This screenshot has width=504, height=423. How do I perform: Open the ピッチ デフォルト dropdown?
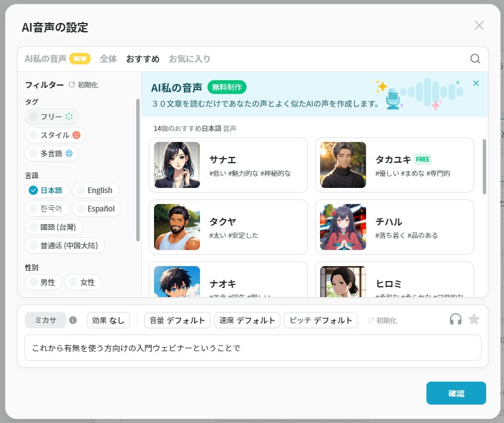pyautogui.click(x=321, y=320)
